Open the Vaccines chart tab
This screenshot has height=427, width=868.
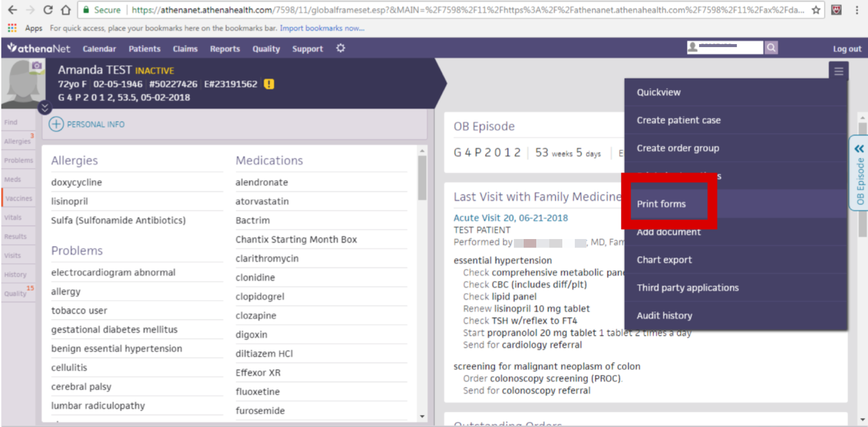coord(19,198)
